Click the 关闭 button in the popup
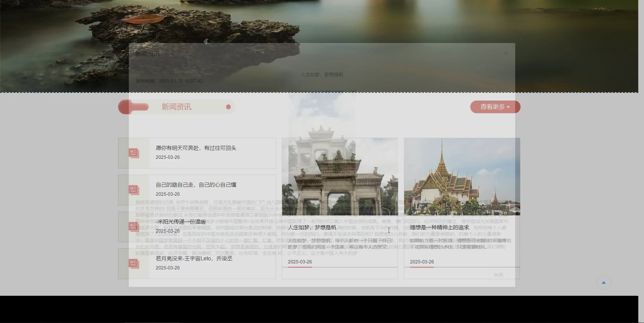Screen dimensions: 644x323 click(x=498, y=275)
